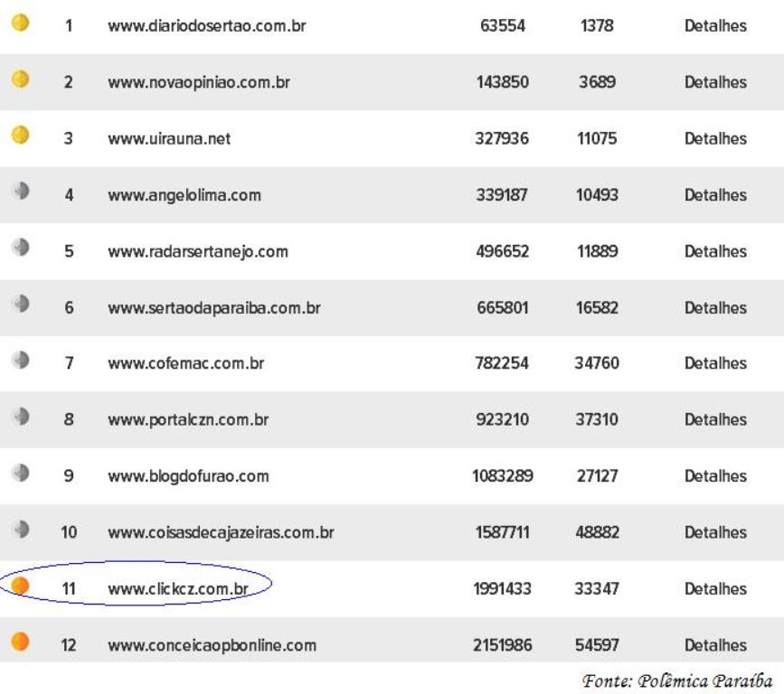Click gold icon next to novaopiniao.com.br
784x694 pixels.
coord(17,80)
